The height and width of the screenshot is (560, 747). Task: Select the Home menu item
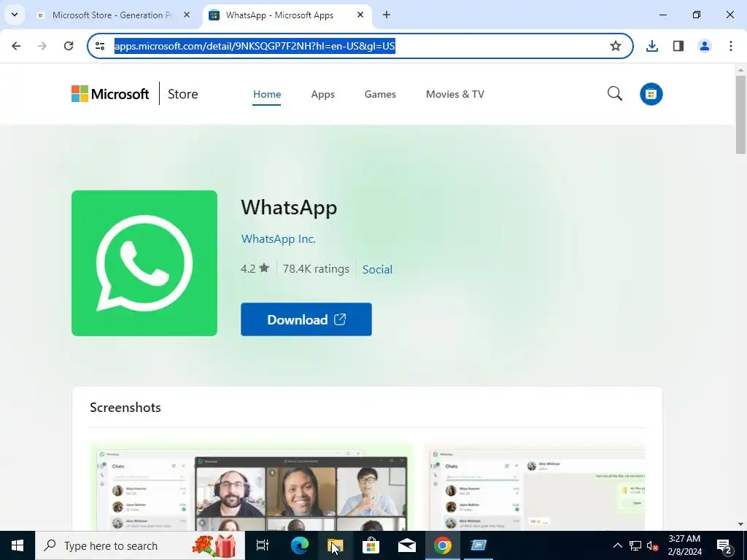coord(267,94)
